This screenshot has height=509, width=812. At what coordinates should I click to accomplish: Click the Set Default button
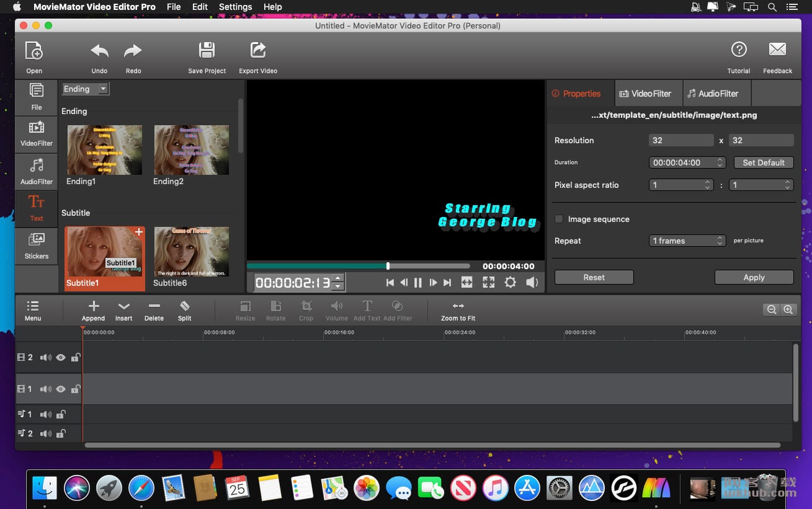coord(764,162)
